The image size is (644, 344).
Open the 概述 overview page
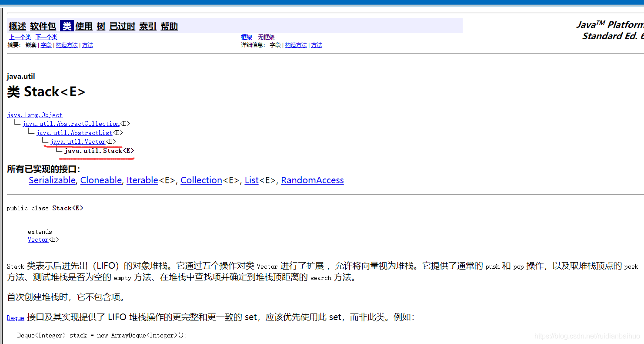click(17, 26)
